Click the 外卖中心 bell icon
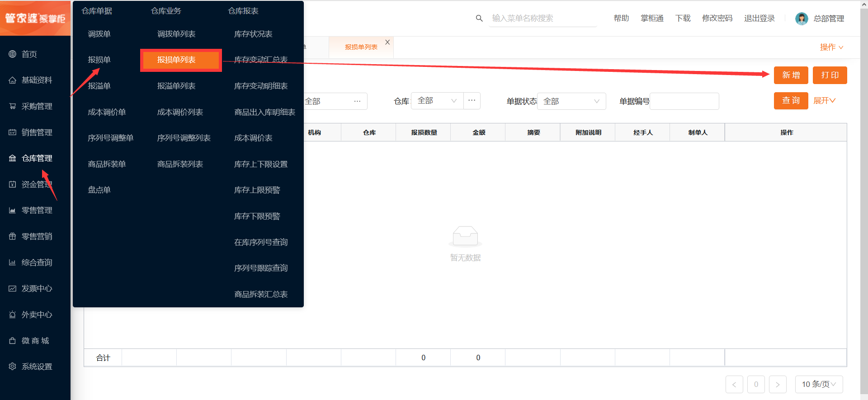The width and height of the screenshot is (868, 400). click(x=12, y=315)
